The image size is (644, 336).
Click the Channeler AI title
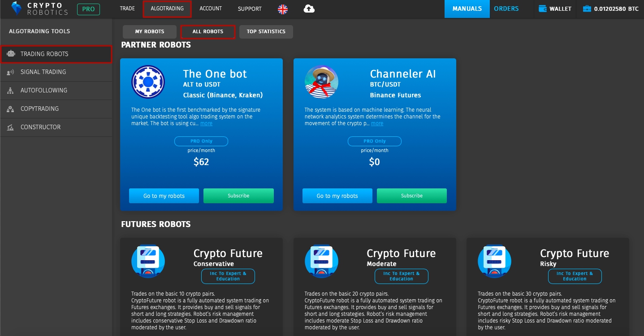pos(403,74)
